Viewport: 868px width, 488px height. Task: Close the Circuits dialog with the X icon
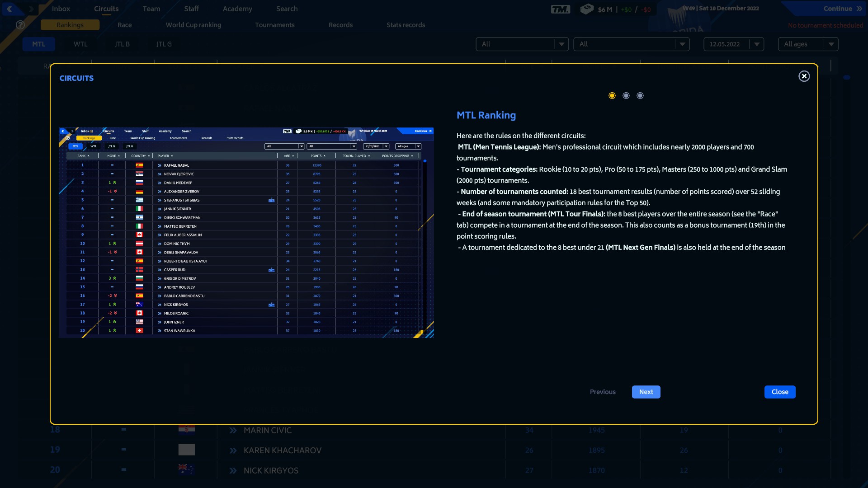click(804, 76)
